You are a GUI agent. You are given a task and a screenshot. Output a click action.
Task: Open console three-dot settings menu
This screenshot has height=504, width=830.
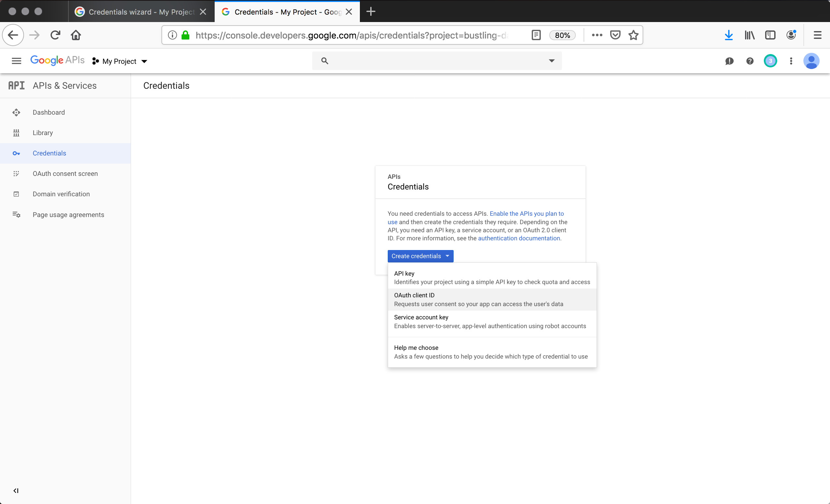tap(791, 61)
